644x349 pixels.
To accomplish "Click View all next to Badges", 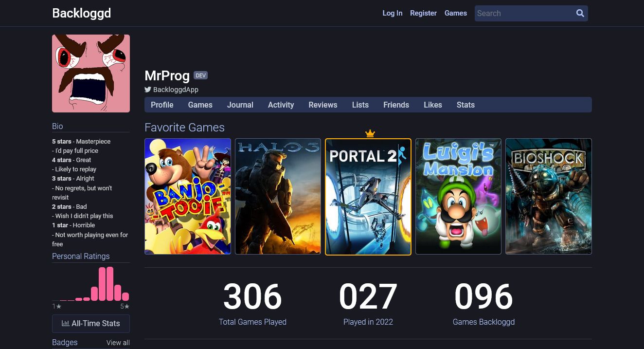I will point(118,343).
